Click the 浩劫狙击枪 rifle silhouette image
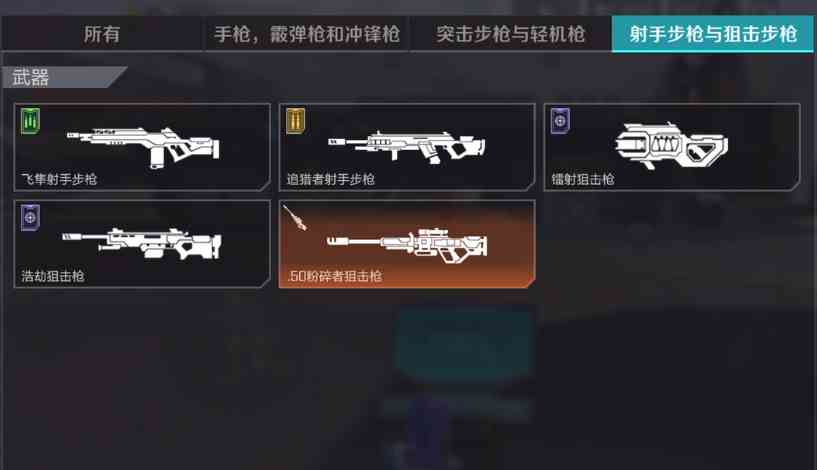The height and width of the screenshot is (470, 817). (142, 244)
